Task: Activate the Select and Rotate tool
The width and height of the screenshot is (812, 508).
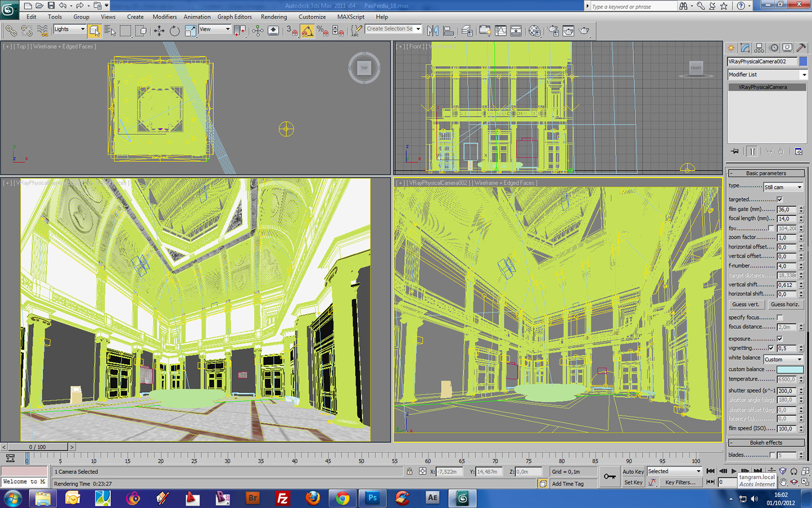Action: click(174, 31)
